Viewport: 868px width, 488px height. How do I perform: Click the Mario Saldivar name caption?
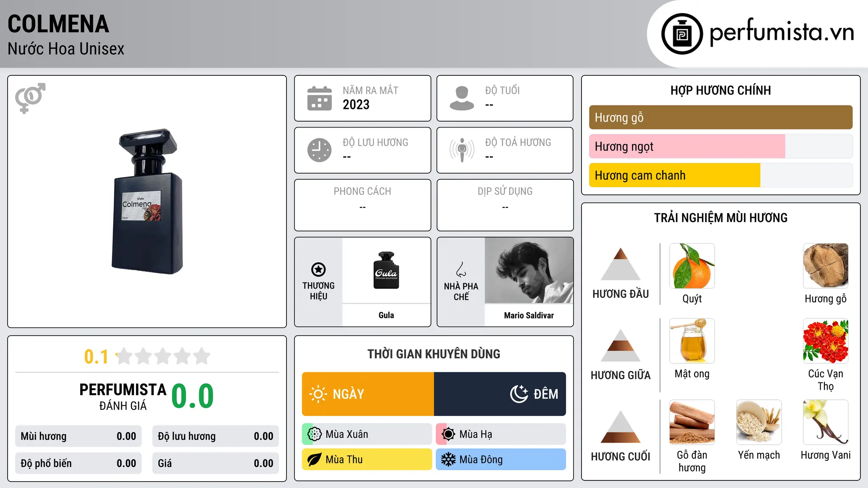coord(529,315)
